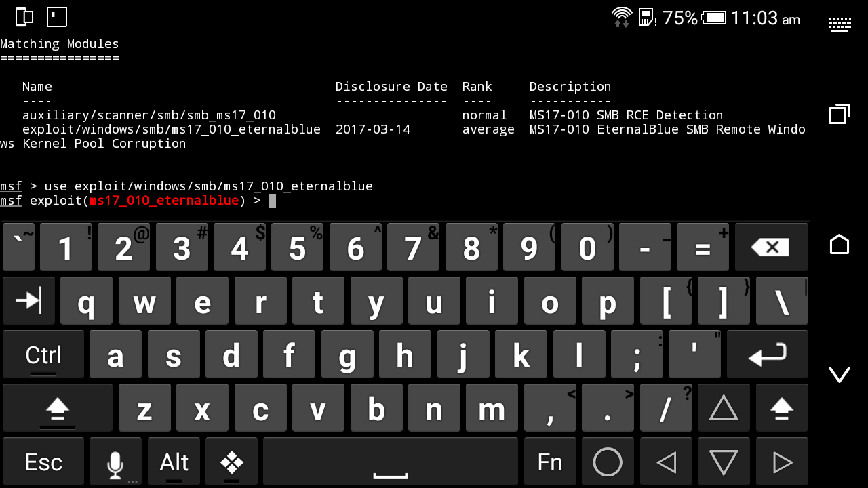Screen dimensions: 868x488
Task: Tap the left bracket key
Action: pos(666,301)
